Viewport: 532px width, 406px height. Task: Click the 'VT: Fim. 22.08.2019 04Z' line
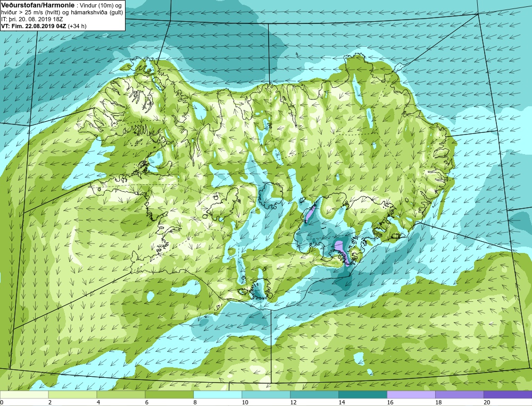coord(34,26)
